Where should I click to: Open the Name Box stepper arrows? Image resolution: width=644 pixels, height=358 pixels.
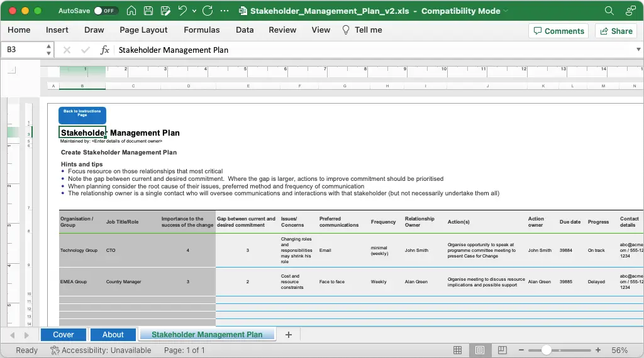coord(49,50)
